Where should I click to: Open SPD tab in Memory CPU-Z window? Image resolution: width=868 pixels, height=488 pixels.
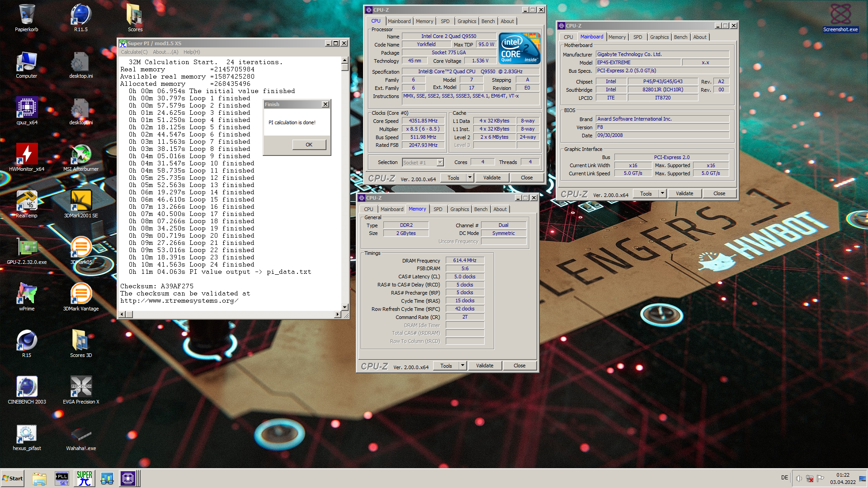click(438, 209)
